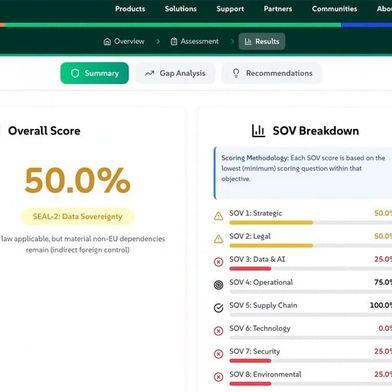Go to the Overview step

click(x=124, y=41)
